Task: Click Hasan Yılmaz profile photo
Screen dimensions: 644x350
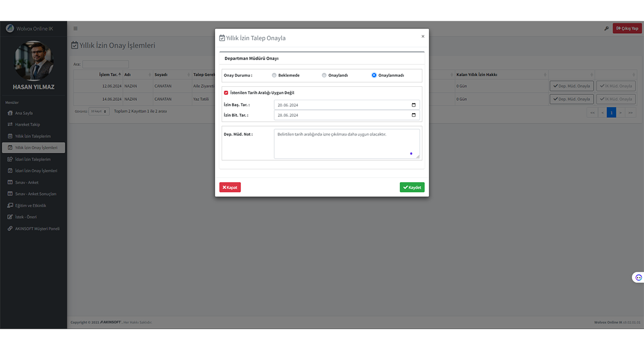Action: (33, 61)
